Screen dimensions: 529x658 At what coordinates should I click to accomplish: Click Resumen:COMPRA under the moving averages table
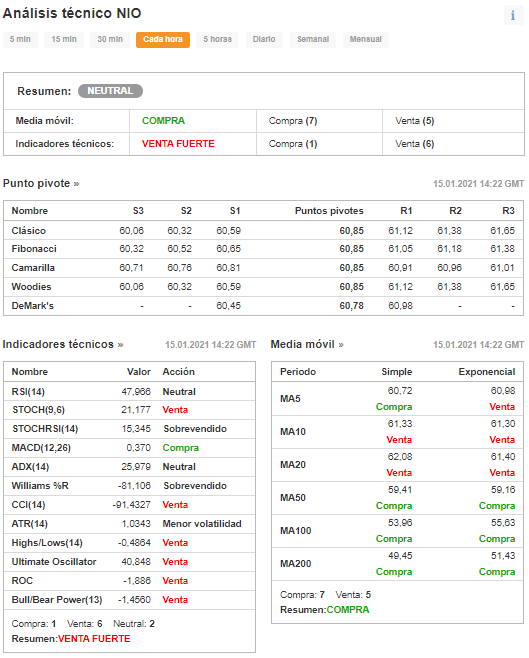325,610
